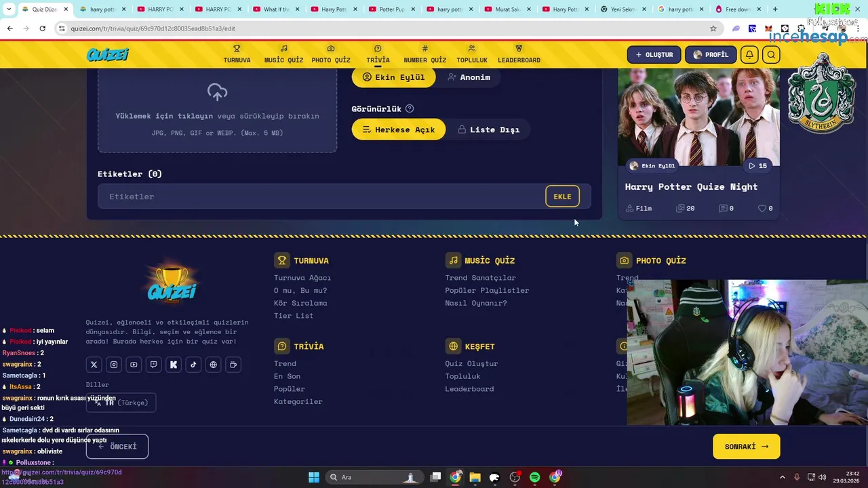Open footer link O mu, Bu mu?

pos(300,290)
